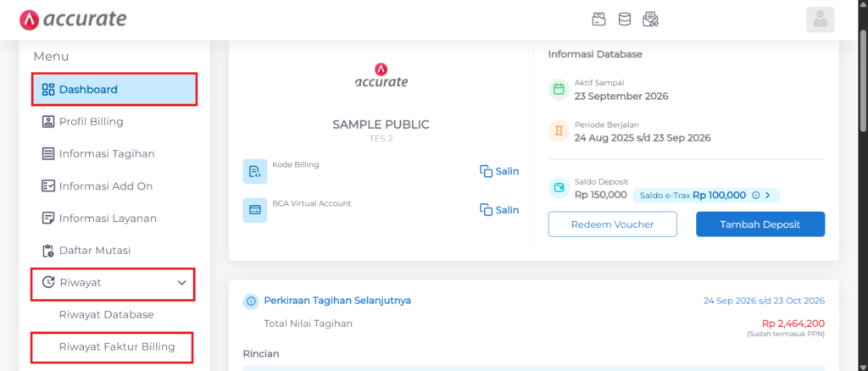Collapse the Riwayat menu chevron
The image size is (868, 371).
[181, 283]
